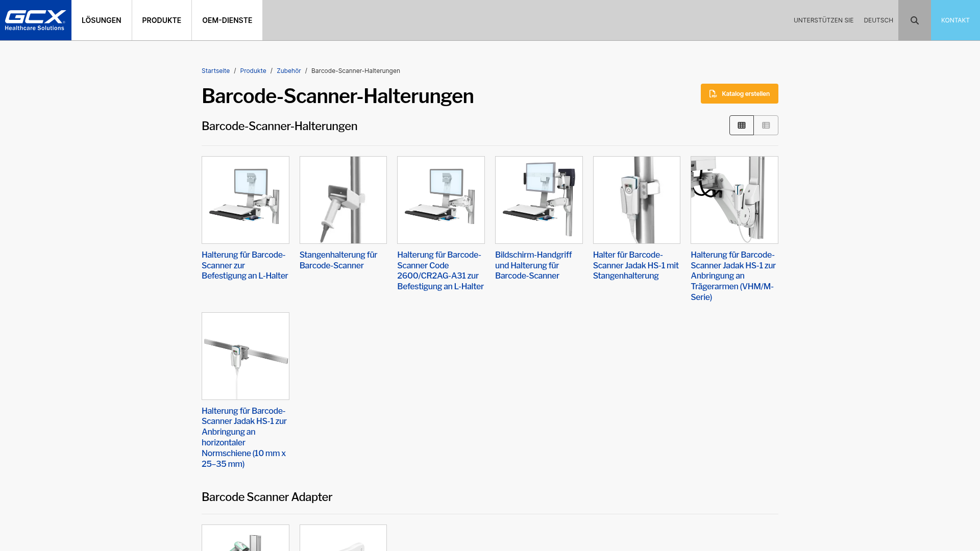
Task: Open the OEM-DIENSTE menu
Action: point(227,20)
